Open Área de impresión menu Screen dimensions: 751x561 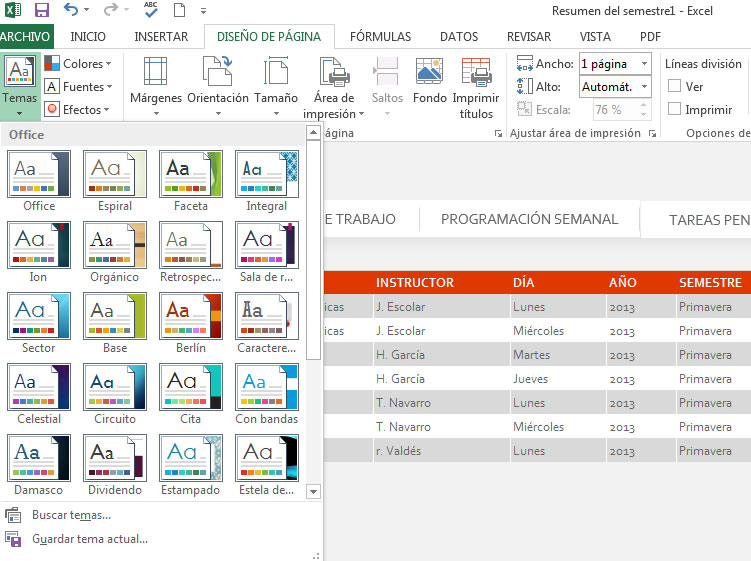pos(334,88)
